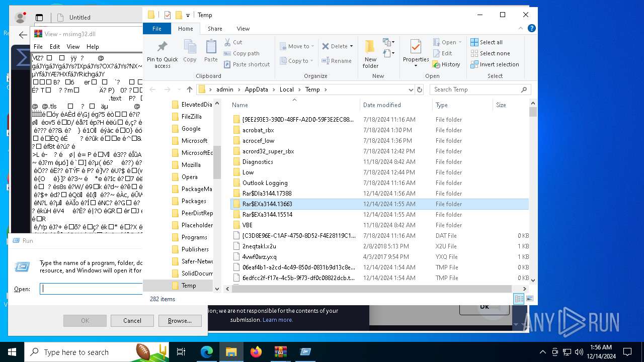Sort by the Size column header
Viewport: 644px width, 362px height.
[511, 105]
